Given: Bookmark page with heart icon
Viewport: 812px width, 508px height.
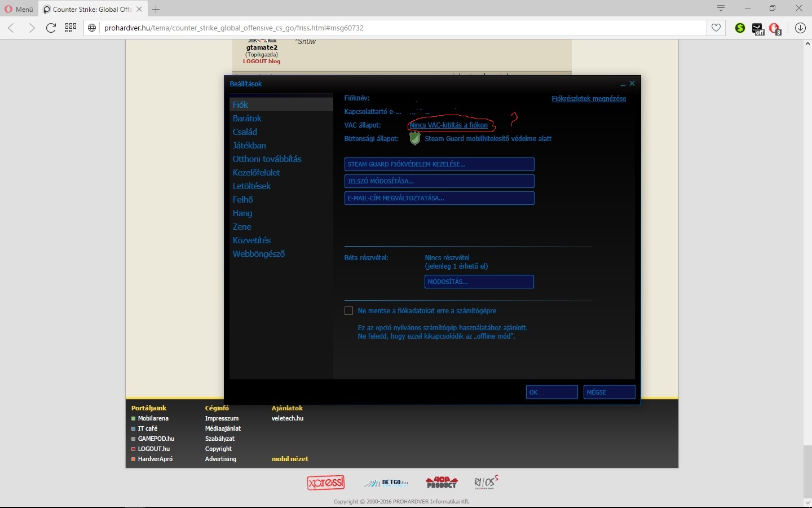Looking at the screenshot, I should click(x=716, y=28).
